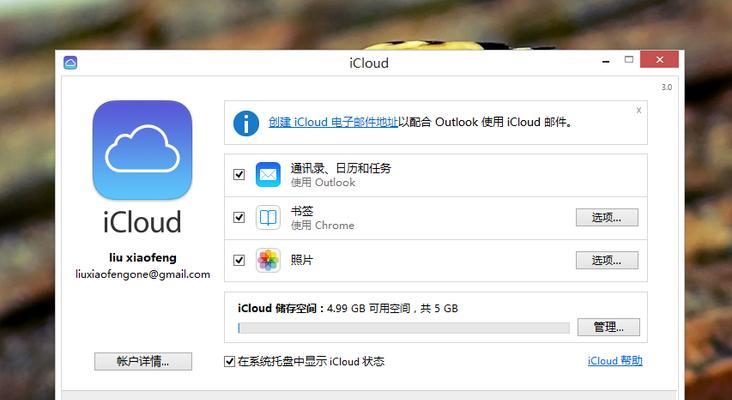Click the 使用 Chrome subtitle
This screenshot has width=732, height=400.
322,225
